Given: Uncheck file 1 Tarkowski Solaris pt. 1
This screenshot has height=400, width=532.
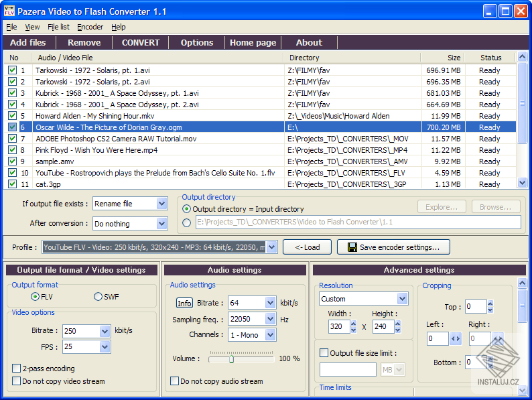Looking at the screenshot, I should point(13,70).
